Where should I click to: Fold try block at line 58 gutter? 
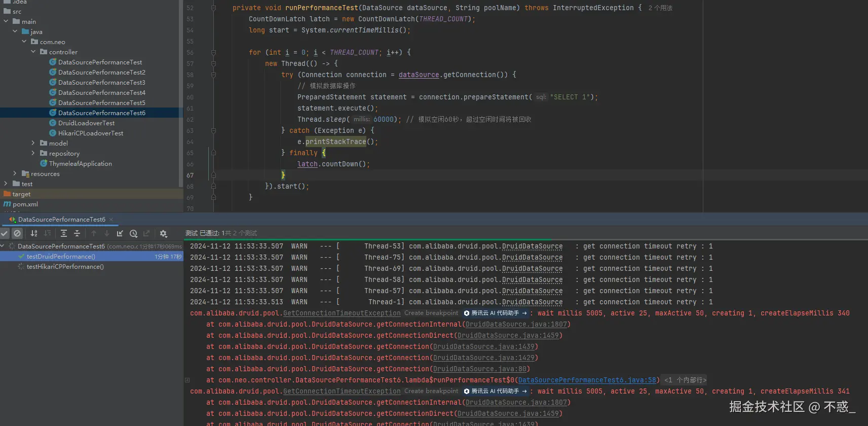tap(213, 75)
